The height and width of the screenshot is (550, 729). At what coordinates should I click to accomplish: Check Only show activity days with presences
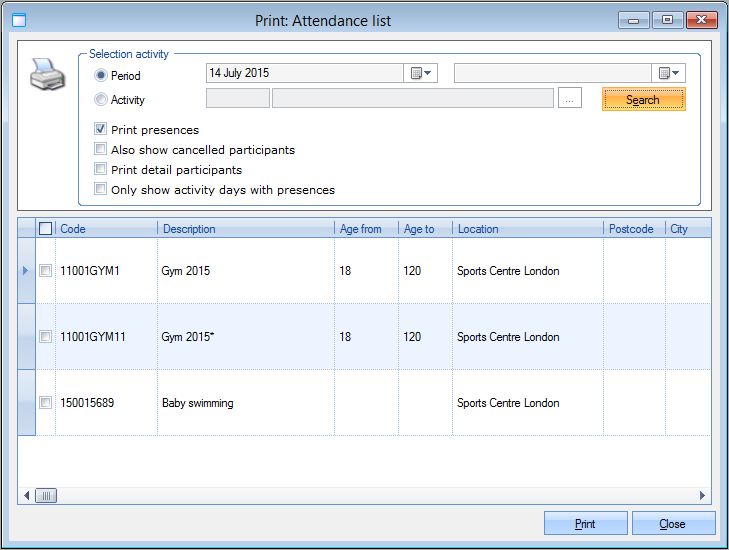(100, 189)
